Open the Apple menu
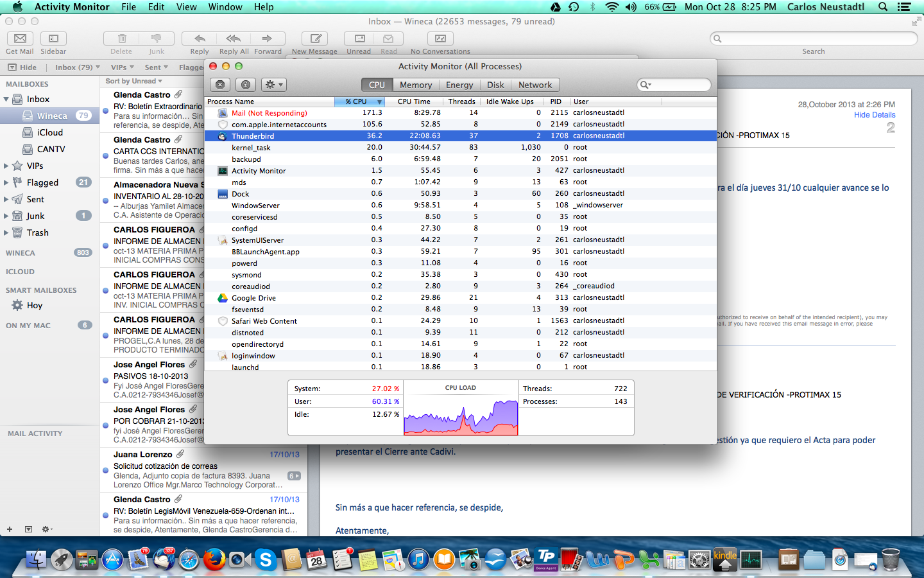The height and width of the screenshot is (578, 924). pyautogui.click(x=17, y=7)
